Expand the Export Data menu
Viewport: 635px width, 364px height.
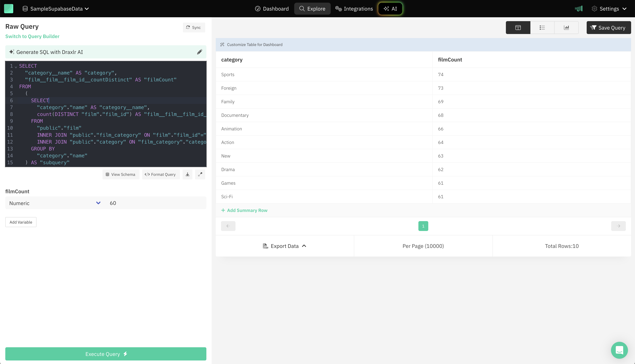pyautogui.click(x=285, y=246)
